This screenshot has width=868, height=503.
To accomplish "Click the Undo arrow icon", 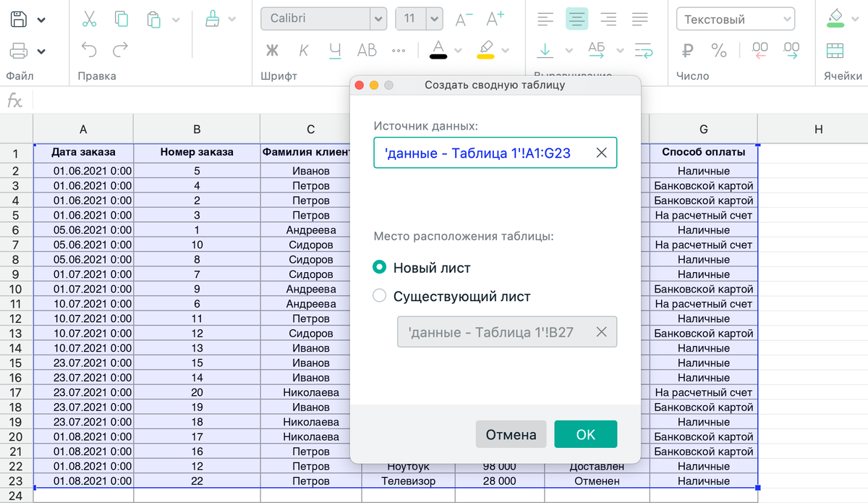I will click(88, 49).
